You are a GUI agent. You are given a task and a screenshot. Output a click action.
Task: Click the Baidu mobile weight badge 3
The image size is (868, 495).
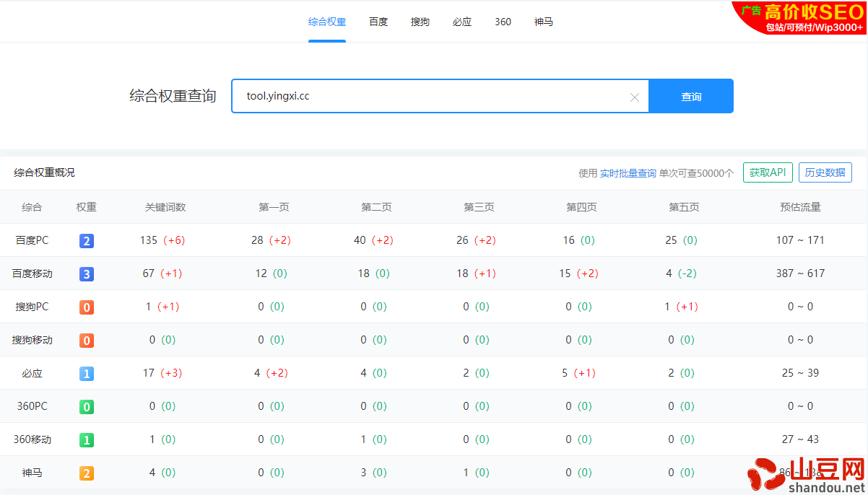point(87,274)
